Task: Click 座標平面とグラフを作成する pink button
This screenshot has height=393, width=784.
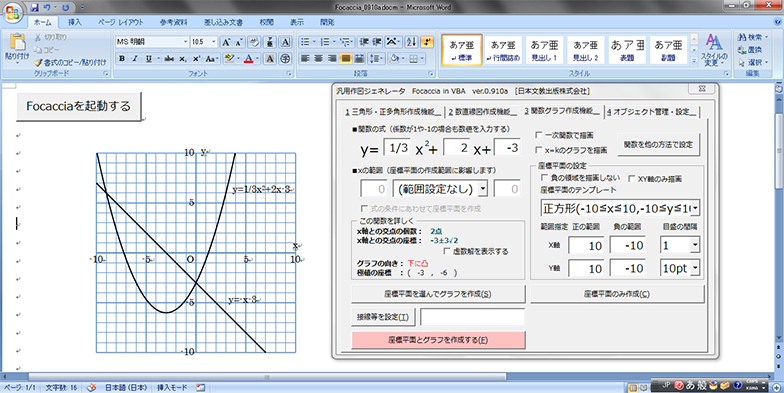Action: (x=438, y=340)
